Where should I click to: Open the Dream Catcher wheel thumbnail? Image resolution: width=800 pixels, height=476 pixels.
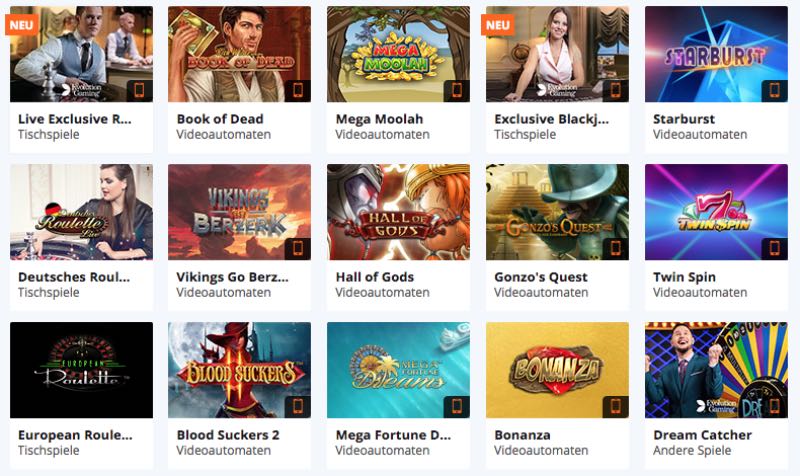(716, 370)
